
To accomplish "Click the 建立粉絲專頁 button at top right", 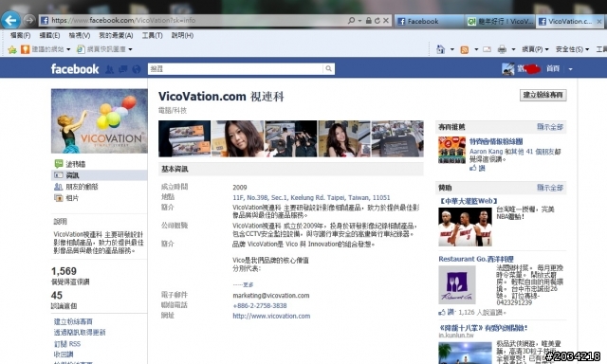I will pos(543,95).
